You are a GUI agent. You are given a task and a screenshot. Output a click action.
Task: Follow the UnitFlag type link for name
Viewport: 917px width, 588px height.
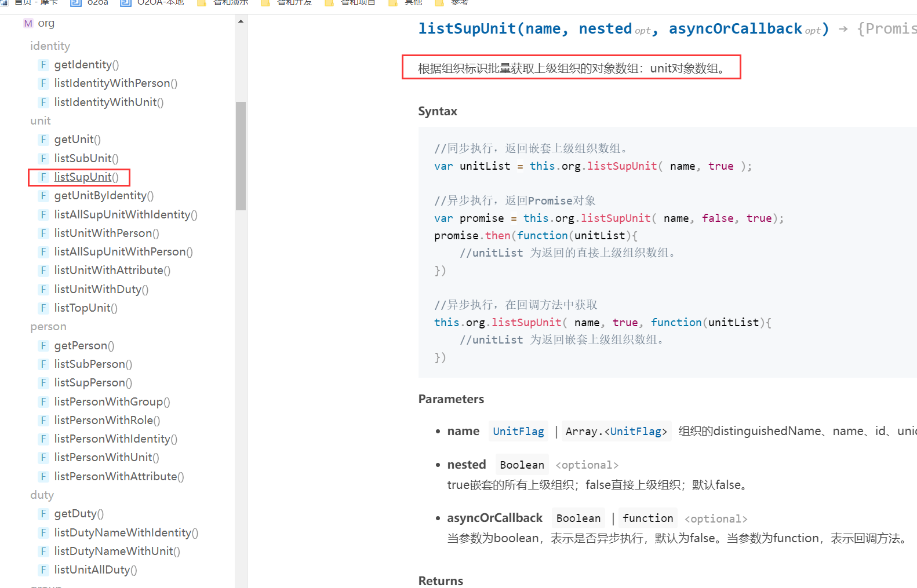(518, 432)
